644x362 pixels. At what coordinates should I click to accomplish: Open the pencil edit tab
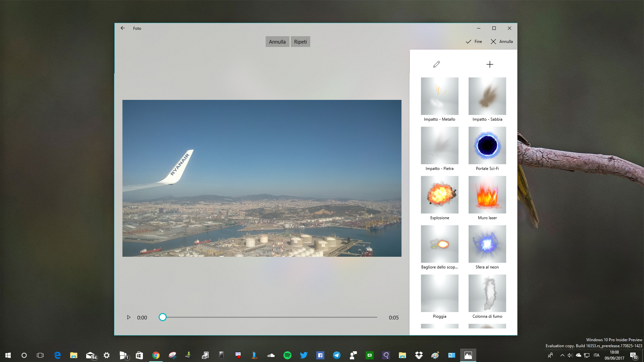[436, 64]
